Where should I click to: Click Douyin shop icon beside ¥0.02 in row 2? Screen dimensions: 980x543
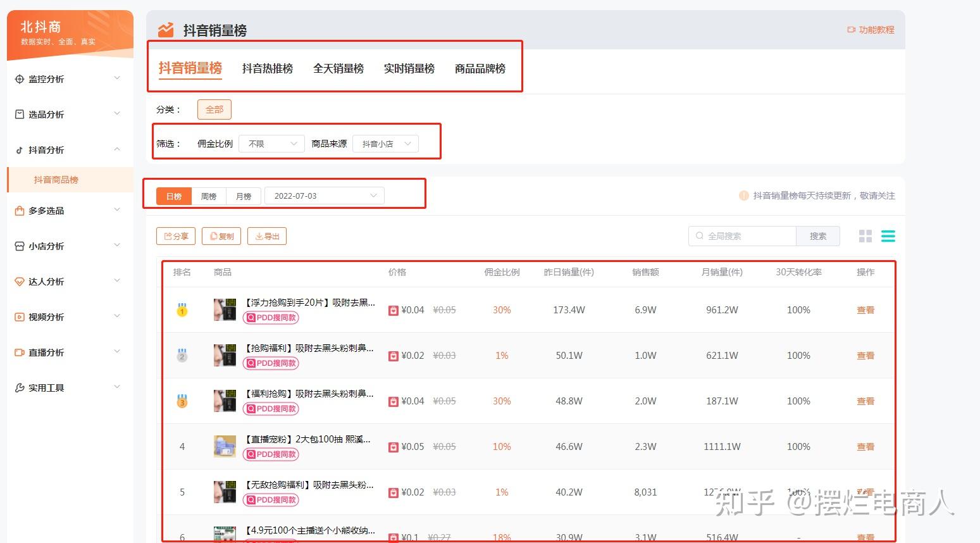click(394, 356)
